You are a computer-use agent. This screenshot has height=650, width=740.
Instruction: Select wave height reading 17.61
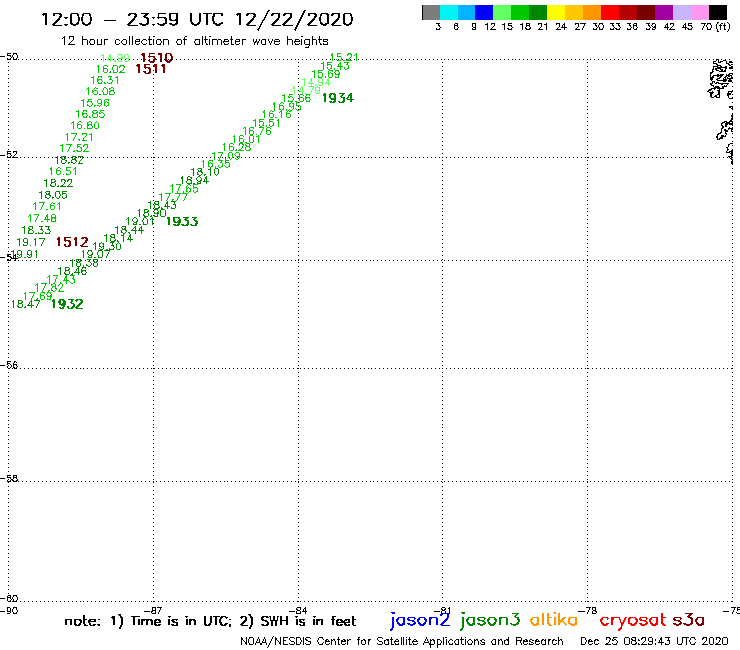[47, 206]
